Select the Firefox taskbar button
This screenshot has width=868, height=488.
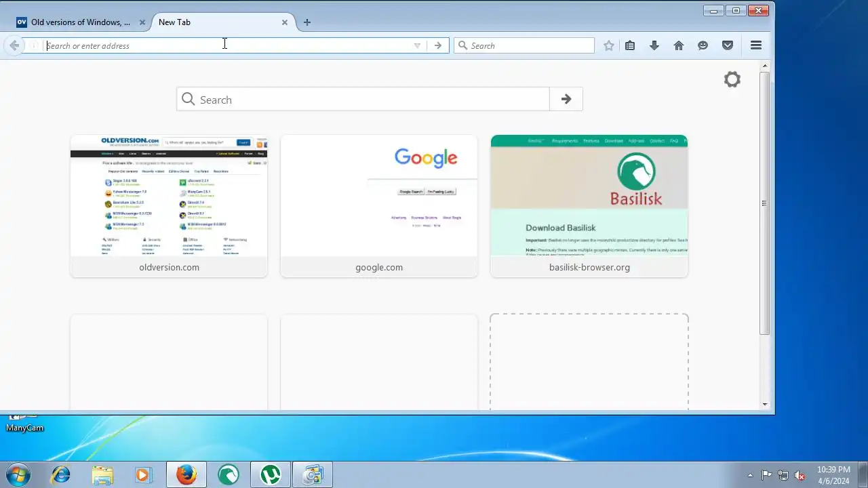[x=186, y=475]
